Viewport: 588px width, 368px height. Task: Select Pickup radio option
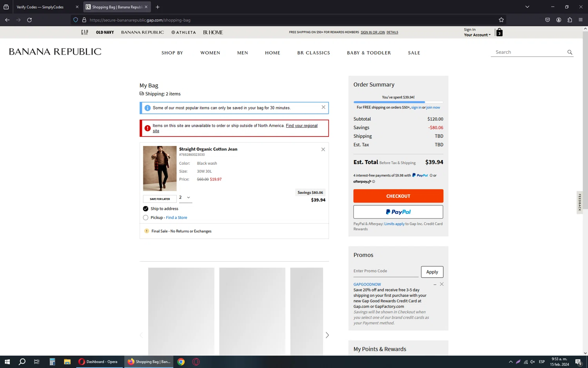click(x=145, y=217)
